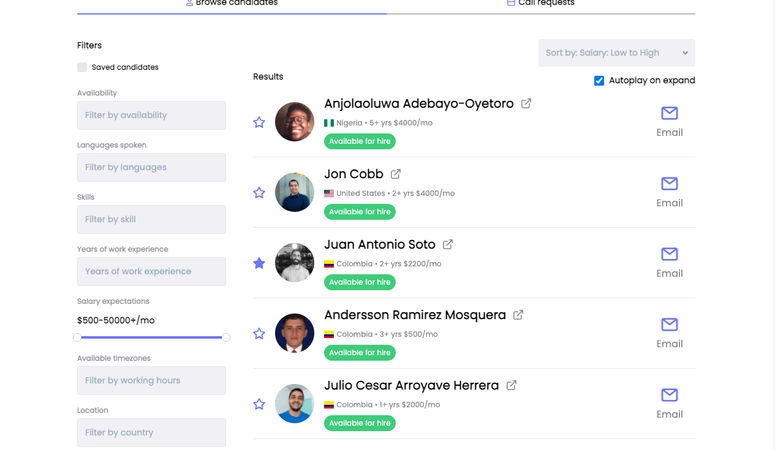Open Filter by skill dropdown
This screenshot has height=450, width=775.
tap(151, 219)
